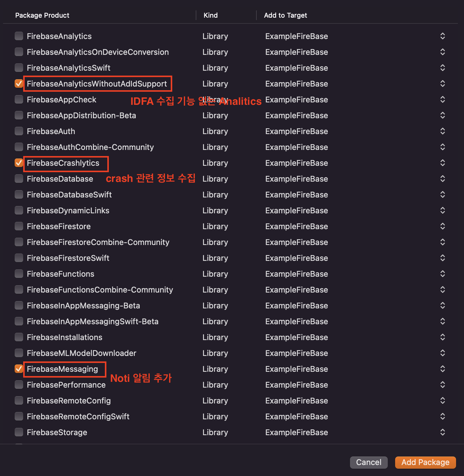464x476 pixels.
Task: Tick the FirebaseInAppMessagingSwift-Beta checkbox
Action: point(19,321)
